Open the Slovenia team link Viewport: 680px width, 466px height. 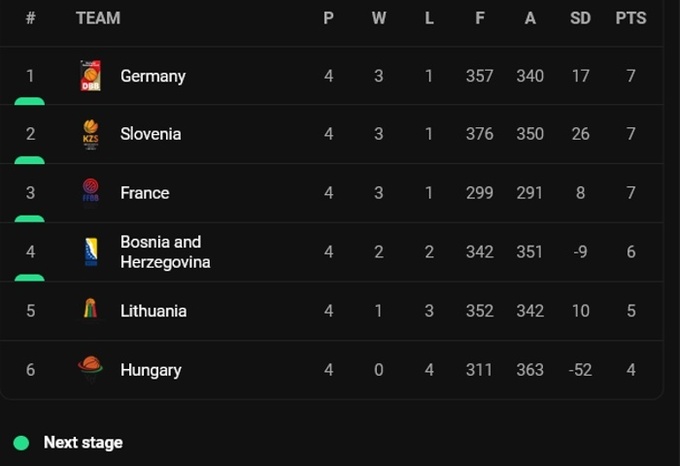coord(150,134)
